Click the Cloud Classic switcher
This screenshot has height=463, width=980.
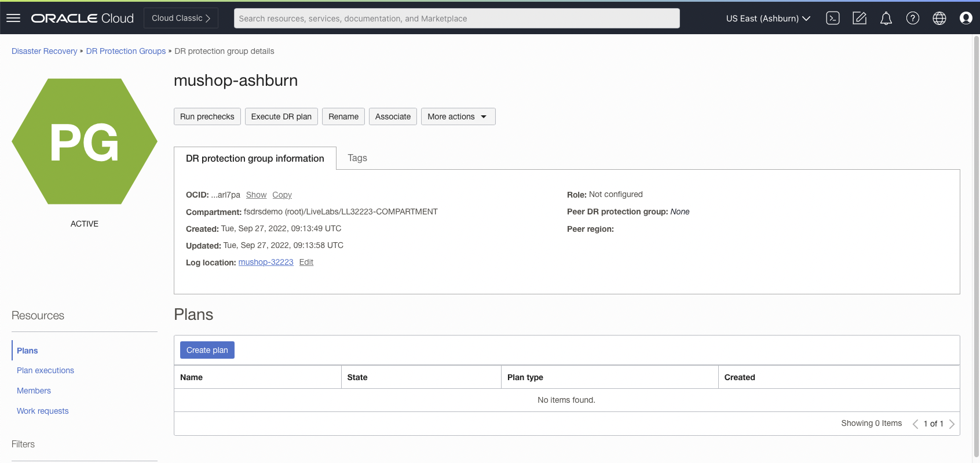coord(181,18)
